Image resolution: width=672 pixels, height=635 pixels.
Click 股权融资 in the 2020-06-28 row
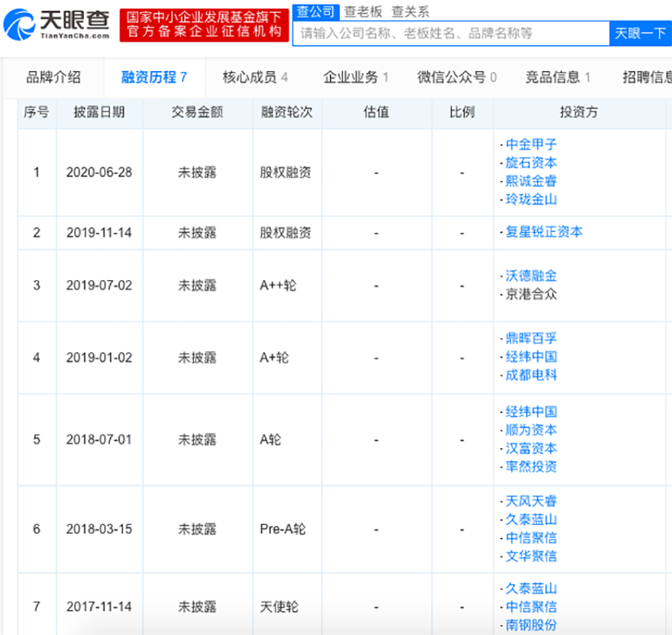(286, 172)
